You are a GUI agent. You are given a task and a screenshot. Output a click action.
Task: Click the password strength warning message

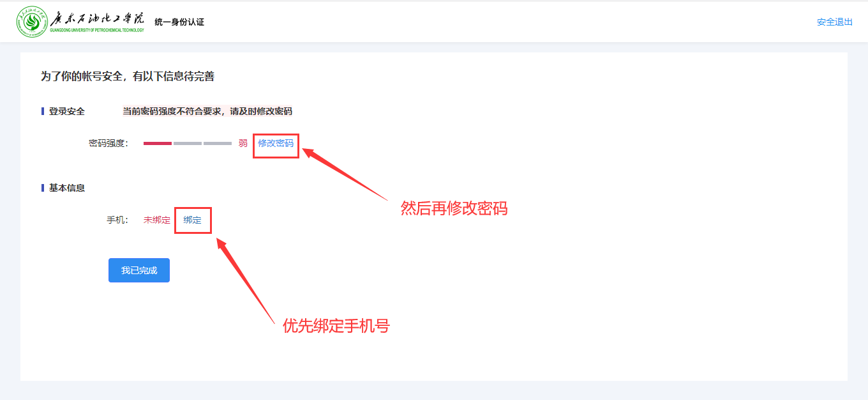pyautogui.click(x=207, y=111)
